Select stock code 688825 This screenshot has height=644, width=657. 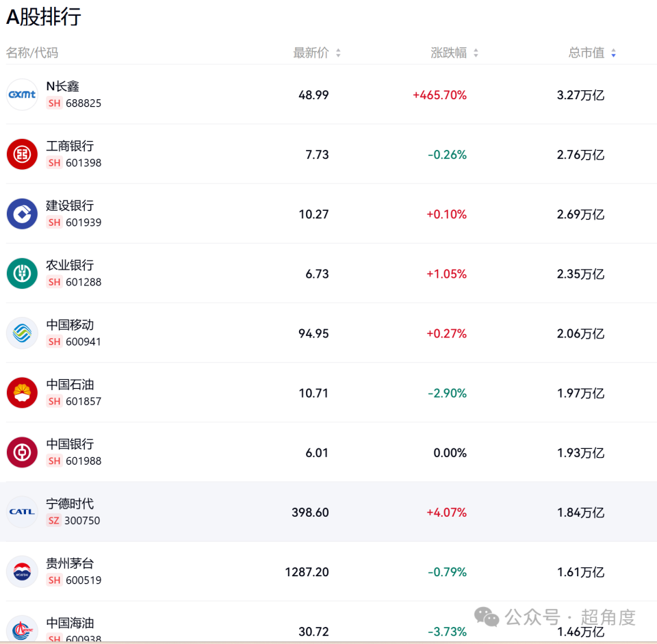83,103
